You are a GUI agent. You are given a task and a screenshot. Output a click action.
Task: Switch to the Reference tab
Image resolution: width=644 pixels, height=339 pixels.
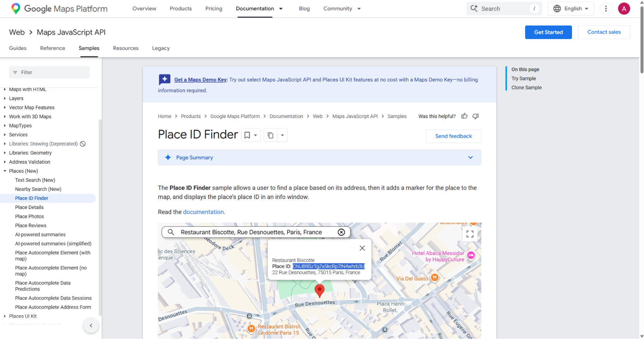pyautogui.click(x=53, y=48)
